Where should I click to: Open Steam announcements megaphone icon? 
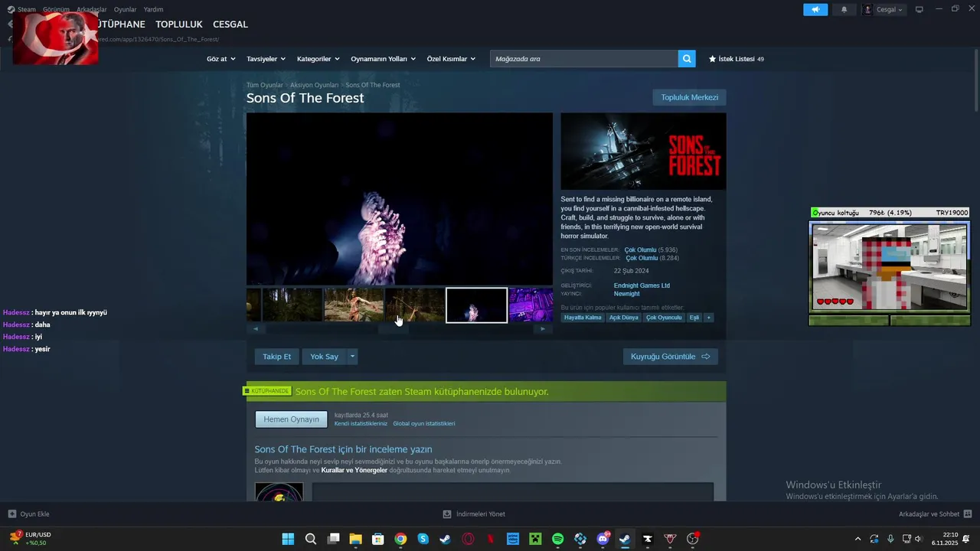(815, 9)
